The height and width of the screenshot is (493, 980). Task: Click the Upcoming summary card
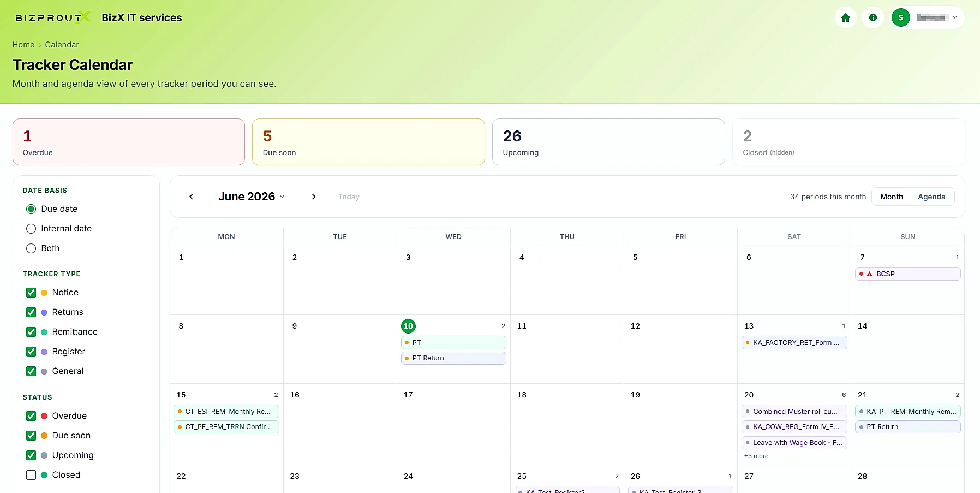tap(608, 142)
